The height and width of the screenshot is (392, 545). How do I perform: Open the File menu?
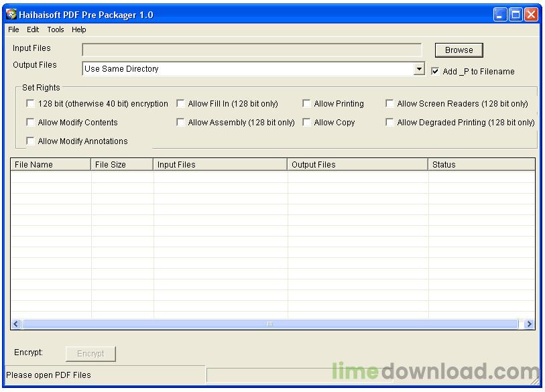tap(13, 29)
